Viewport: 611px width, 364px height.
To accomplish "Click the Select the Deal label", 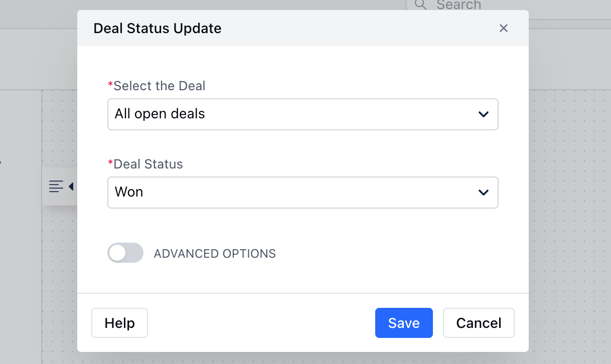I will [157, 86].
